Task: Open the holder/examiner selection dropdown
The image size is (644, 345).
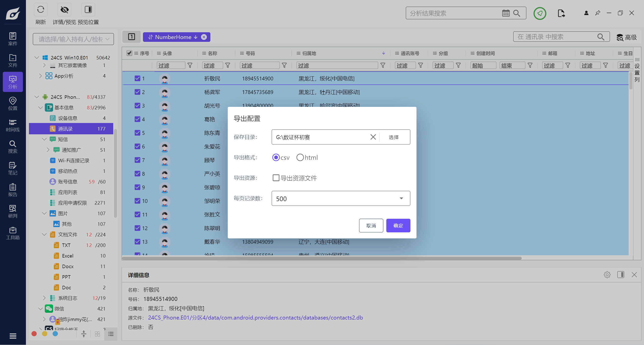Action: (x=73, y=39)
